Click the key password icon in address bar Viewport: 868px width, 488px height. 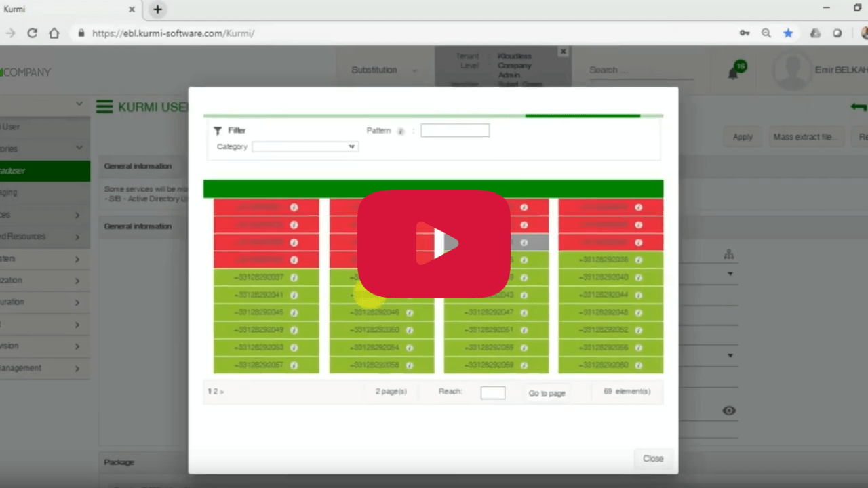point(745,33)
